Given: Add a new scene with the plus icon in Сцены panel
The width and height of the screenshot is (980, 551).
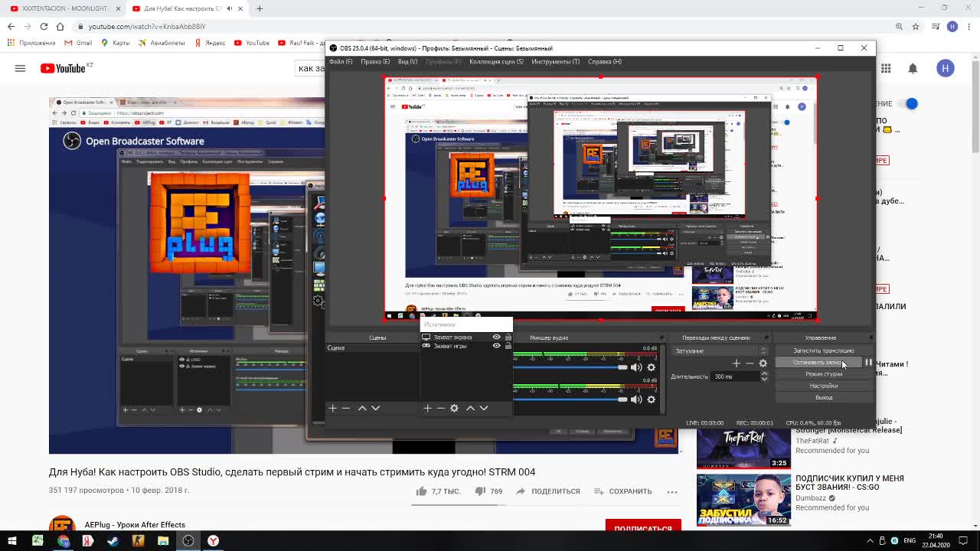Looking at the screenshot, I should [x=332, y=408].
